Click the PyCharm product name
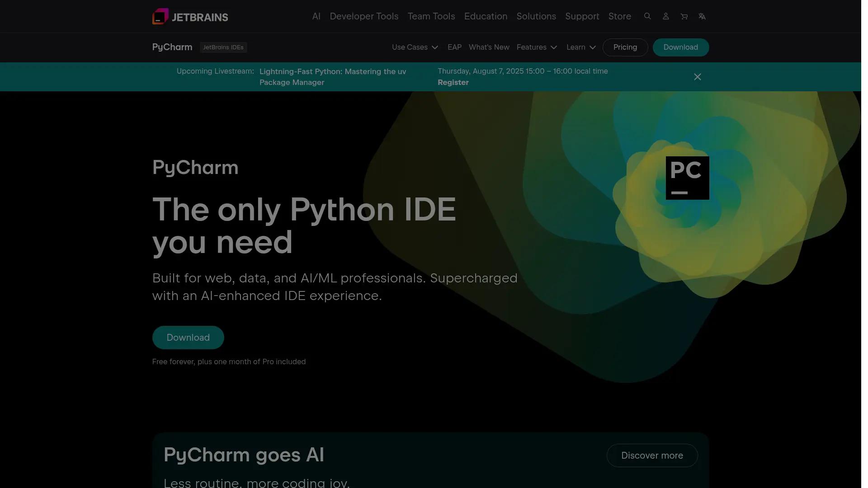This screenshot has width=868, height=488. (172, 47)
